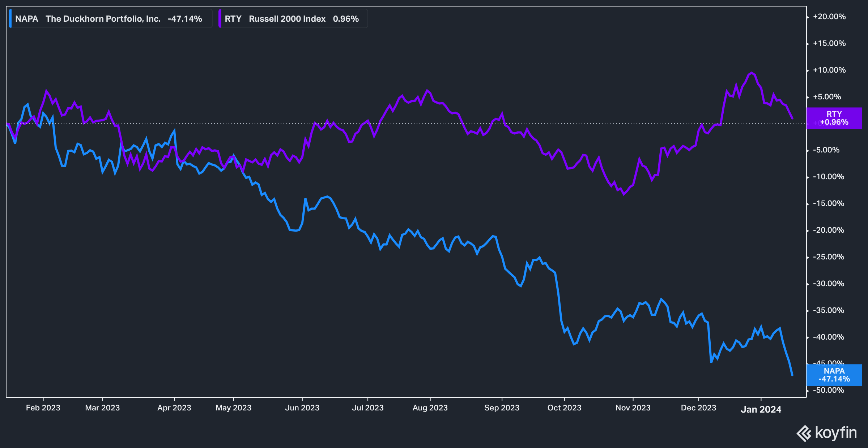
Task: Click the Sep 2023 axis label
Action: [502, 408]
